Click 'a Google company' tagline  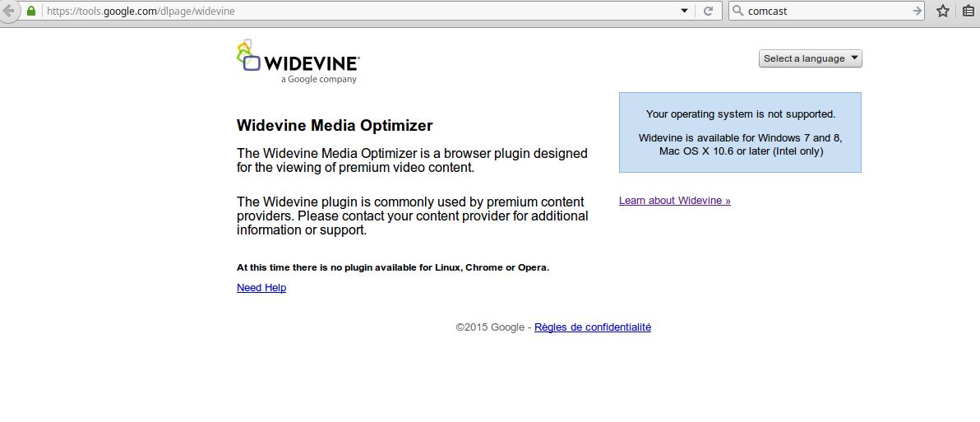pyautogui.click(x=319, y=80)
